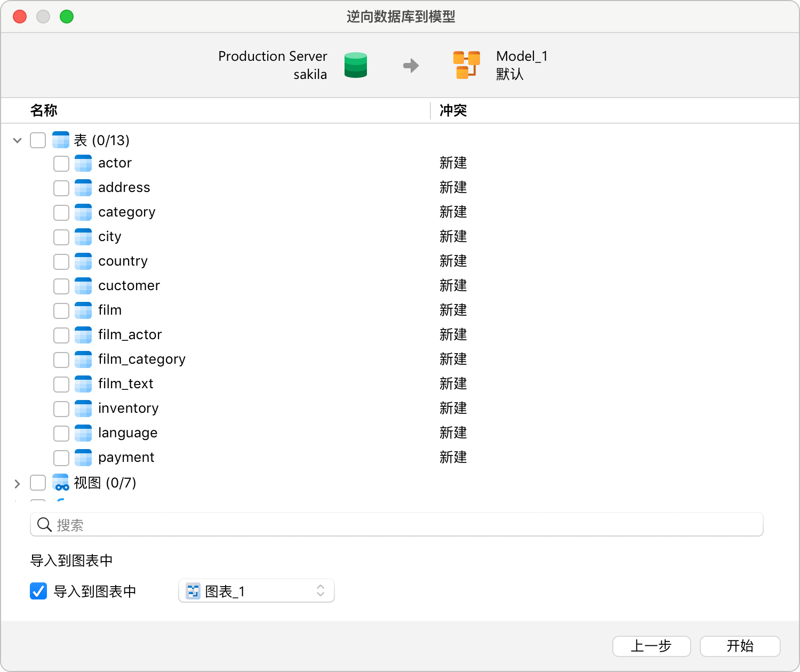Image resolution: width=800 pixels, height=672 pixels.
Task: Check the film_category table checkbox
Action: [x=61, y=360]
